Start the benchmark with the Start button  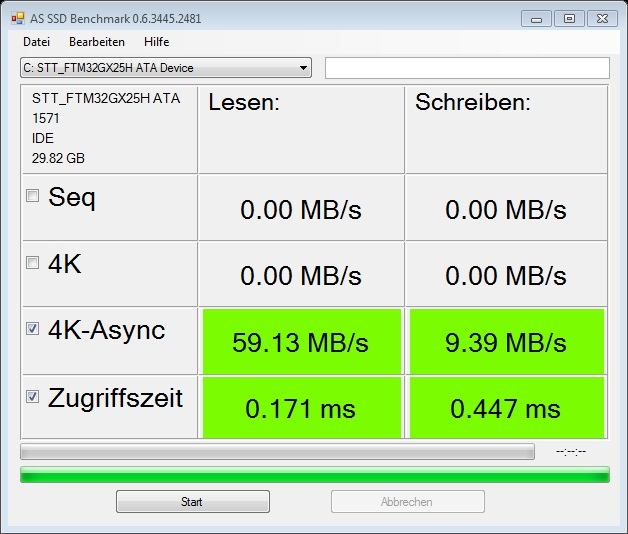pos(193,502)
